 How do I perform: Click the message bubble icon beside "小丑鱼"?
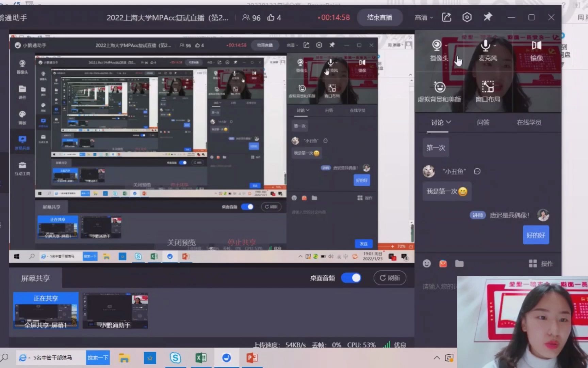(477, 171)
